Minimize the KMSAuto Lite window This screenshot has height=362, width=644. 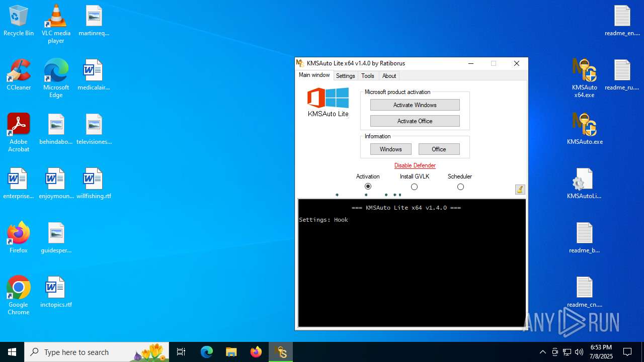(x=470, y=63)
